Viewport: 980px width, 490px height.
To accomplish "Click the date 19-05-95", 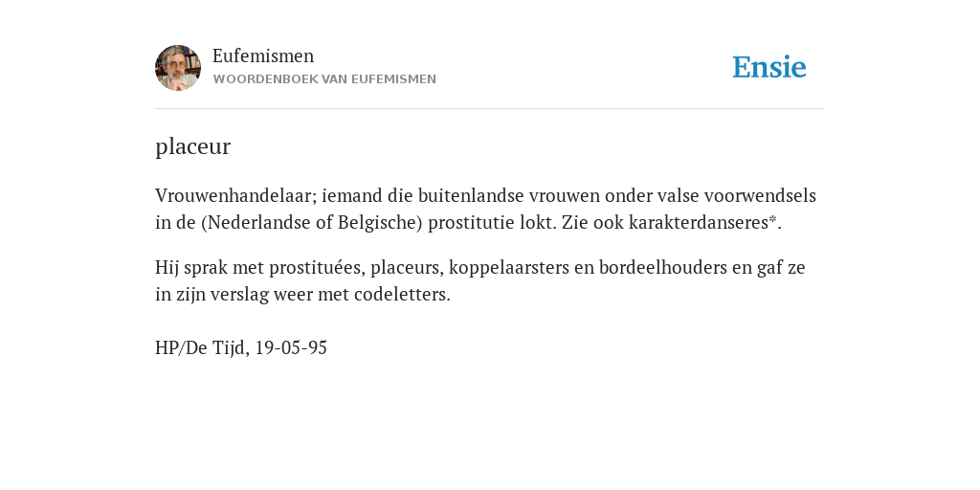I will (x=291, y=347).
